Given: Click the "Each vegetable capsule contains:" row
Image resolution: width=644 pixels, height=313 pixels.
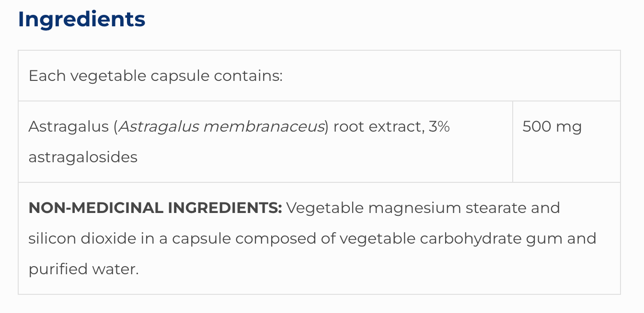Looking at the screenshot, I should (x=156, y=76).
